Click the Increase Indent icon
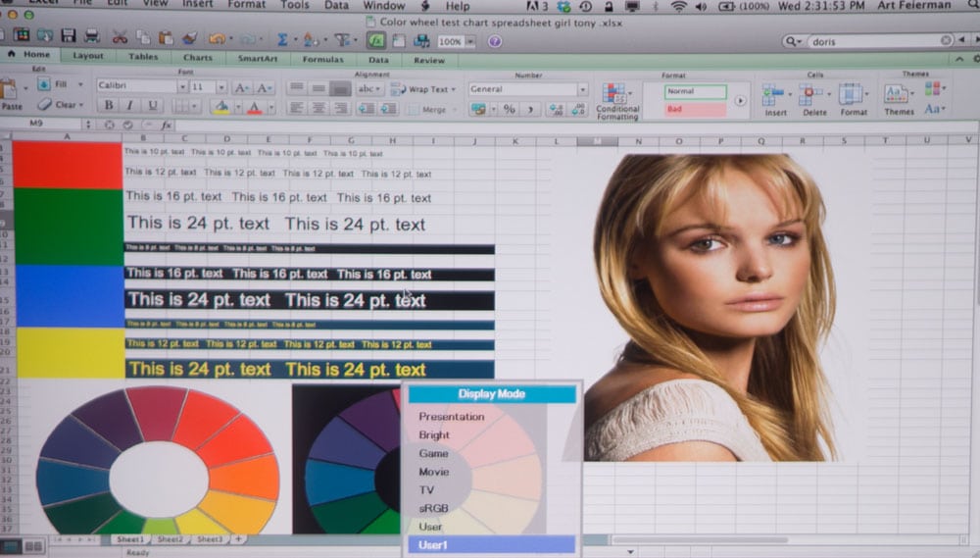The width and height of the screenshot is (980, 558). (387, 109)
